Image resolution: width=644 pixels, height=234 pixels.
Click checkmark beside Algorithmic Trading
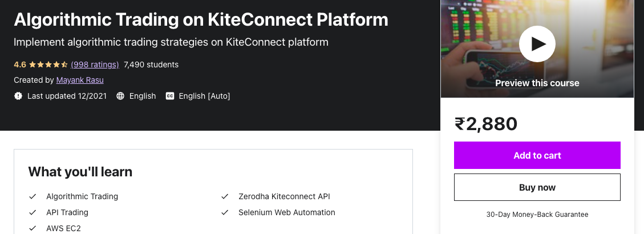coord(33,196)
